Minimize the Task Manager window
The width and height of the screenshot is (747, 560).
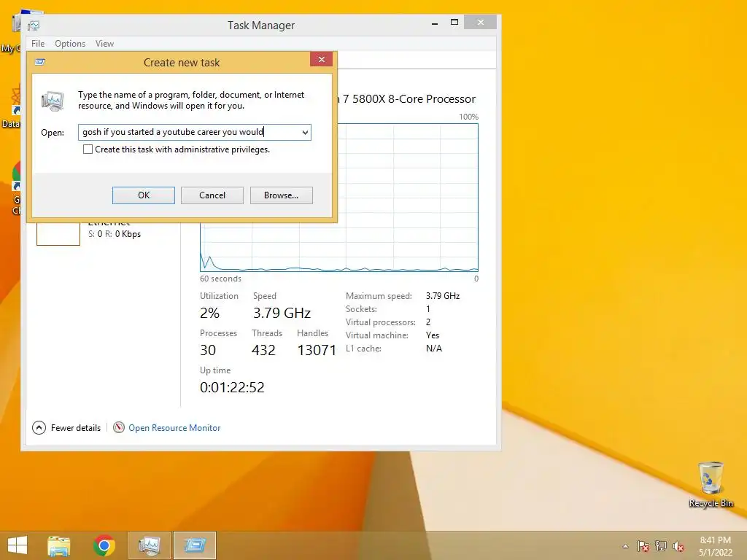click(435, 23)
